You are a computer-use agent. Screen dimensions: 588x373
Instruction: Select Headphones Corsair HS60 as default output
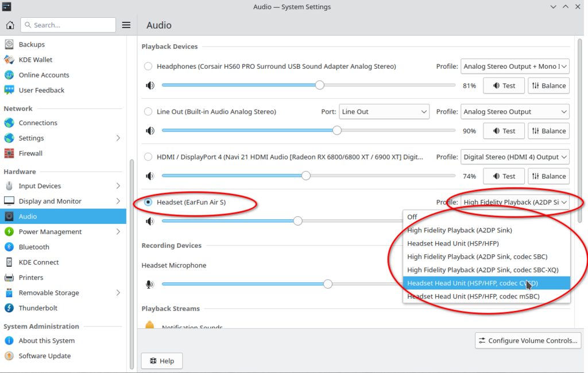pyautogui.click(x=148, y=67)
